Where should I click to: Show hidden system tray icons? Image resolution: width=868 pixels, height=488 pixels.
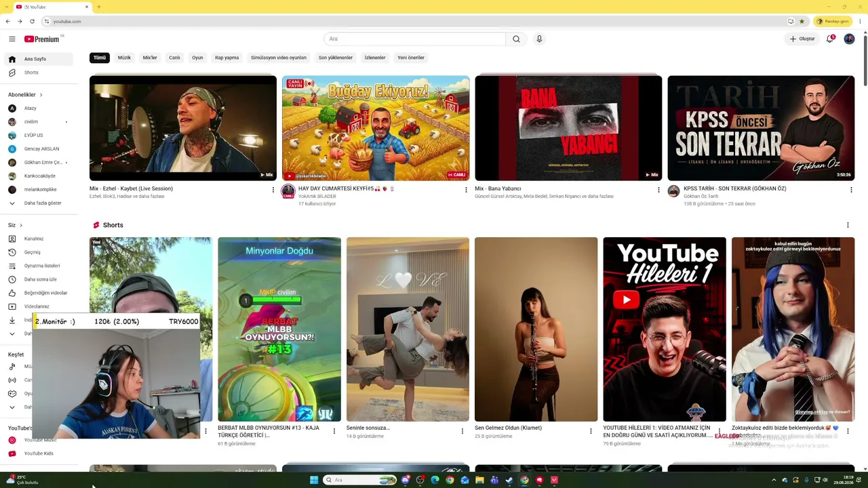pos(774,480)
